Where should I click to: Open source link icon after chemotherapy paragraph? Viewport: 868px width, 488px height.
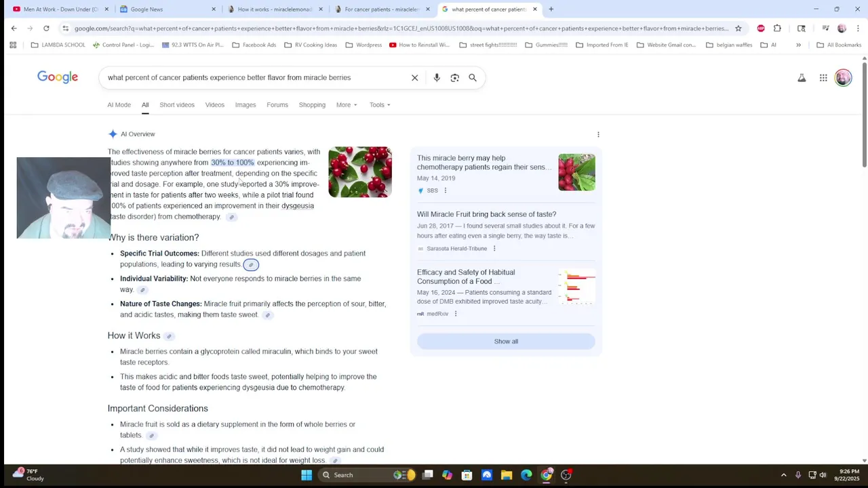point(231,217)
